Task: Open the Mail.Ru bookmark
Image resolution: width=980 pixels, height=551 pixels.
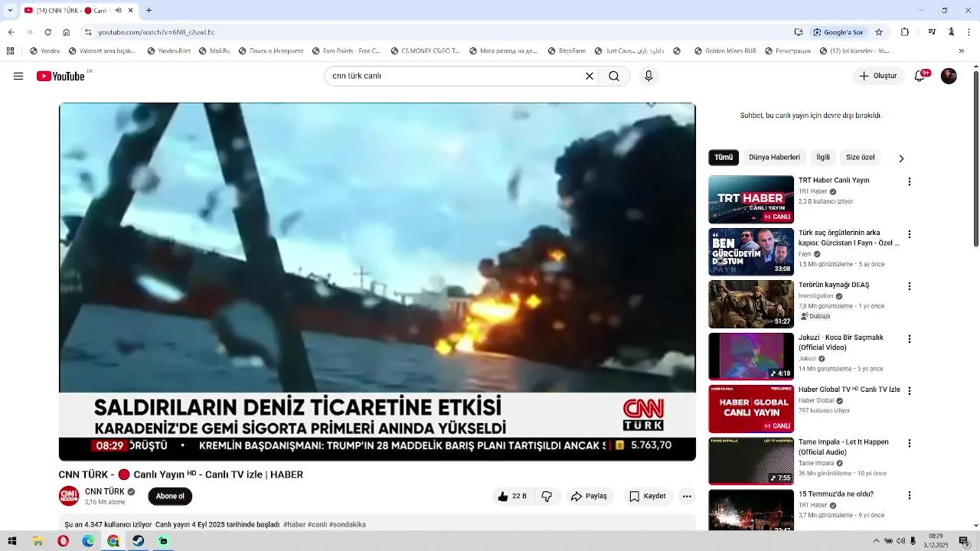Action: click(x=214, y=51)
